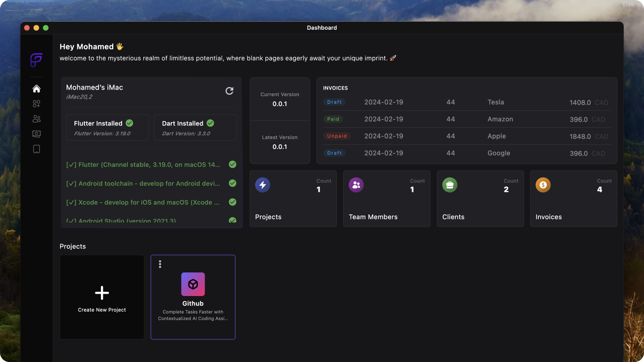This screenshot has width=644, height=362.
Task: Click the green briefcase Clients icon
Action: pyautogui.click(x=450, y=185)
